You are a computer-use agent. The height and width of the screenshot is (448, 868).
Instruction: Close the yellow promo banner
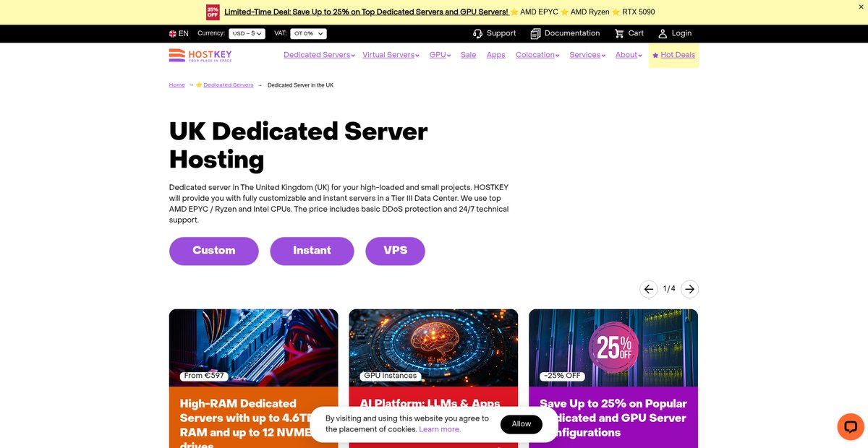pos(861,7)
